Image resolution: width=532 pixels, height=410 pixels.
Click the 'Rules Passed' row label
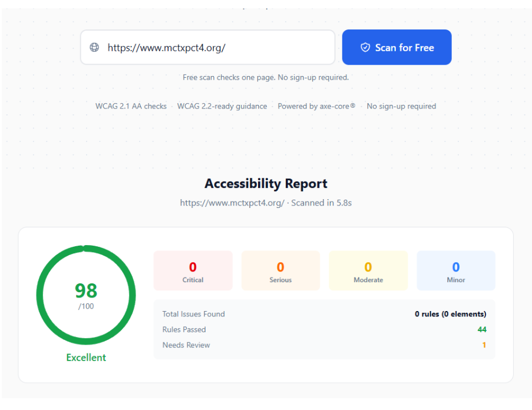coord(184,330)
